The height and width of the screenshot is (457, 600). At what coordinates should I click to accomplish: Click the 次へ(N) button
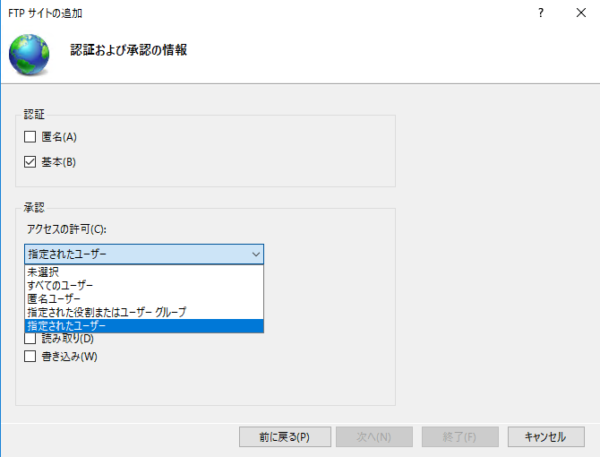(x=374, y=437)
